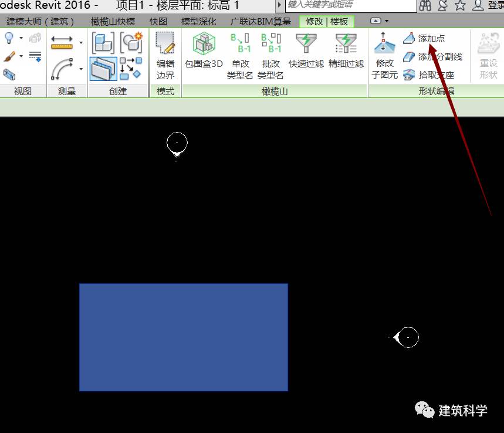Click the keyword search input field
Viewport: 504px width, 433px height.
[x=351, y=5]
